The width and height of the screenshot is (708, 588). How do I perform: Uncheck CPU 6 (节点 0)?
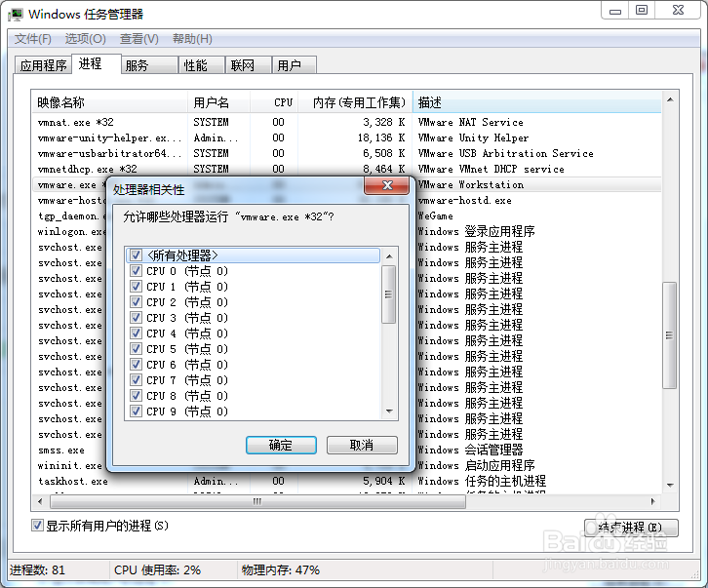(136, 365)
